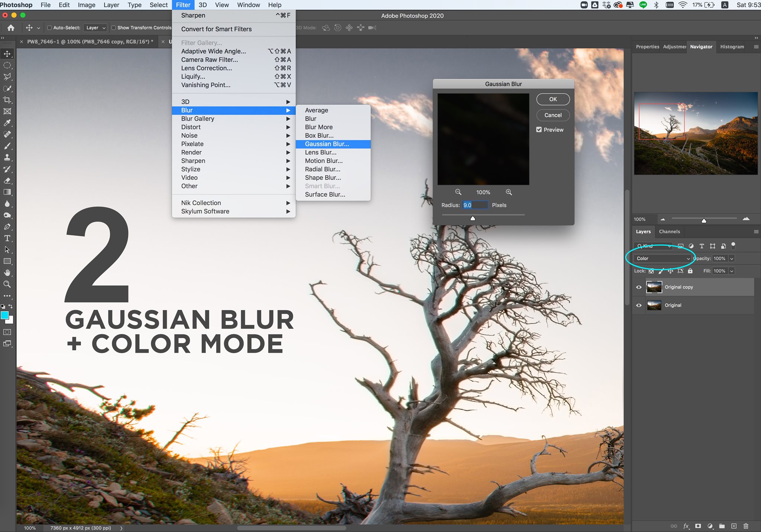Click the Radius input field
This screenshot has height=532, width=761.
[475, 205]
